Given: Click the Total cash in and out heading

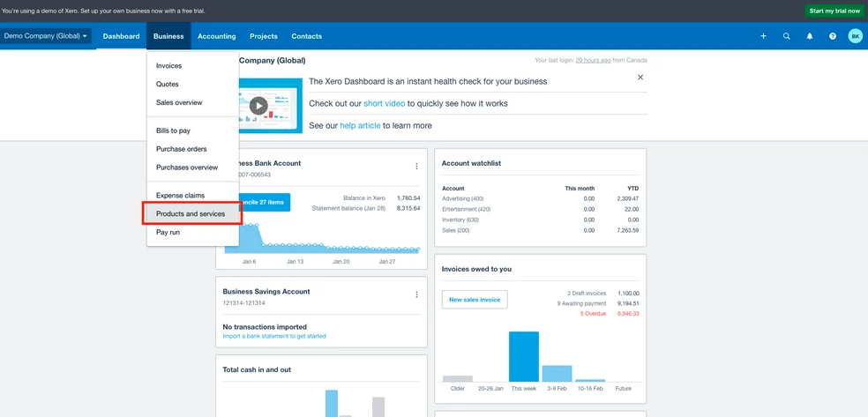Looking at the screenshot, I should pyautogui.click(x=257, y=369).
